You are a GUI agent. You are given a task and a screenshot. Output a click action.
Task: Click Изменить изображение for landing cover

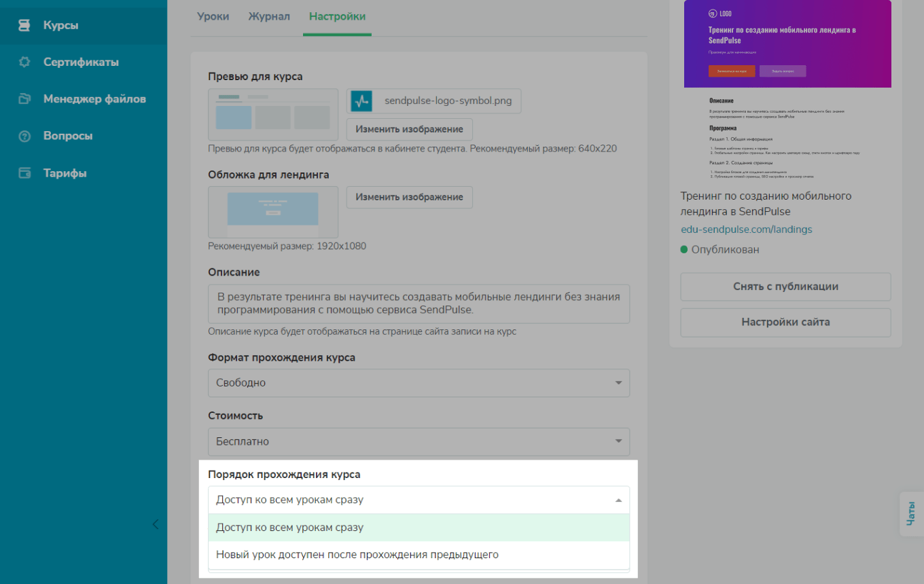coord(410,197)
